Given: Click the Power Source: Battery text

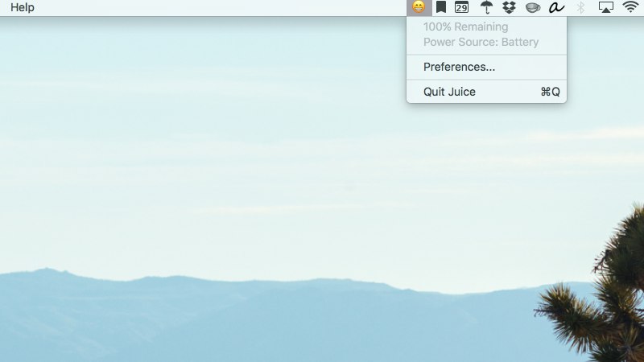Looking at the screenshot, I should 481,42.
